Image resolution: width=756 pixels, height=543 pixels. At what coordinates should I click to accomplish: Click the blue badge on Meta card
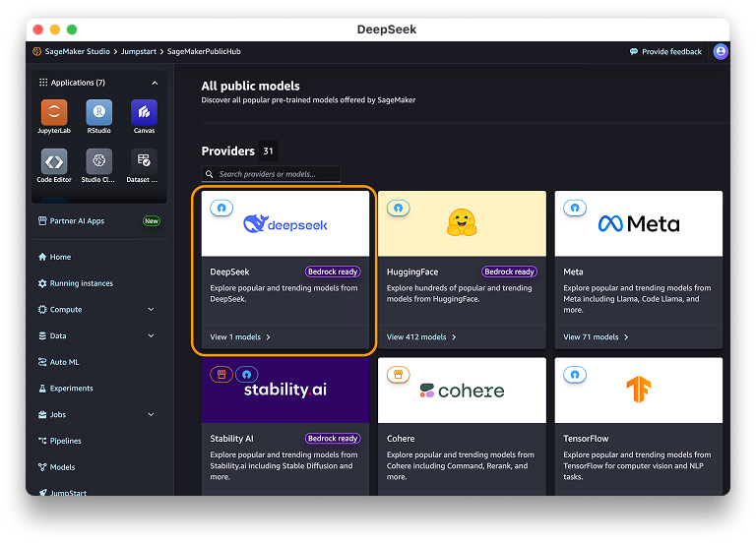coord(575,209)
